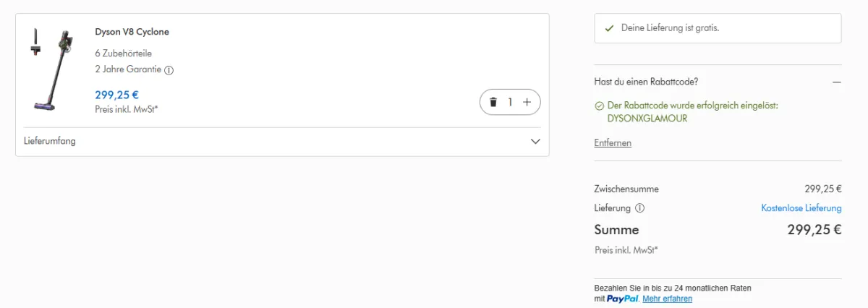Click the discount code success check icon

coord(599,106)
